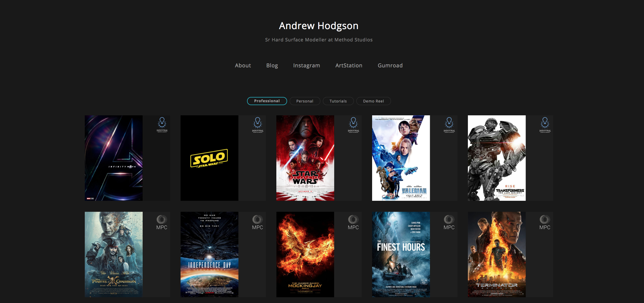Click the ILM logo beside the Transformers poster
The width and height of the screenshot is (644, 303).
point(545,125)
